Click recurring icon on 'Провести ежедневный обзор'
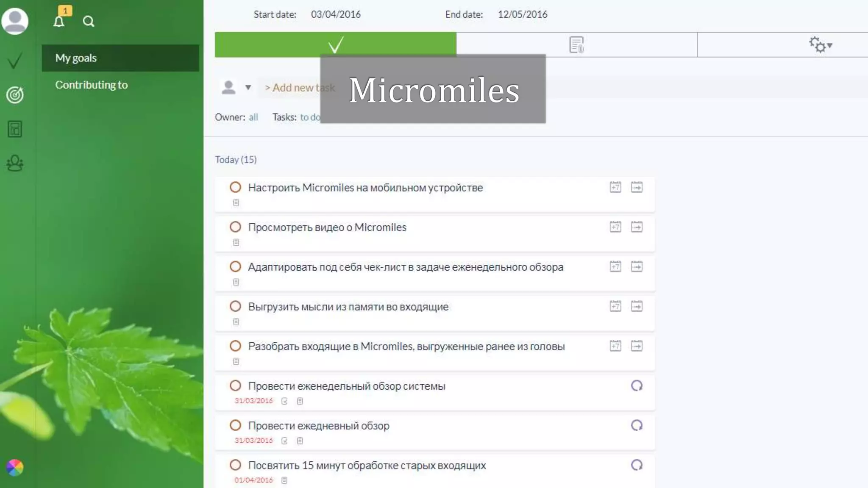This screenshot has height=488, width=868. tap(637, 425)
